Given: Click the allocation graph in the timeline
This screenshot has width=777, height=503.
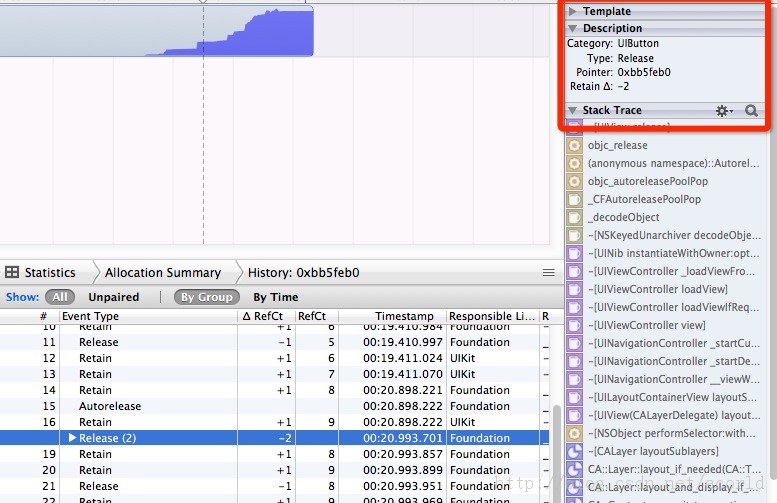Looking at the screenshot, I should (x=157, y=30).
